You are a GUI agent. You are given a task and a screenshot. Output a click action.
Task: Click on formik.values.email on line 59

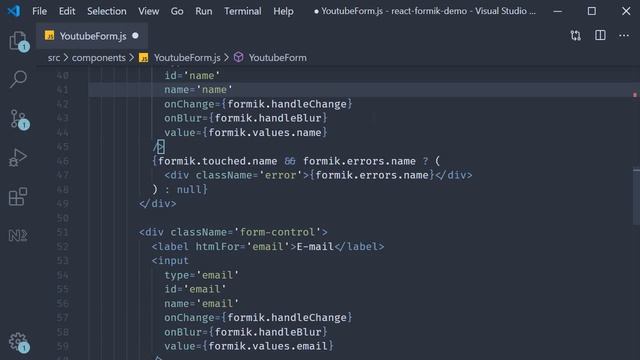(268, 346)
